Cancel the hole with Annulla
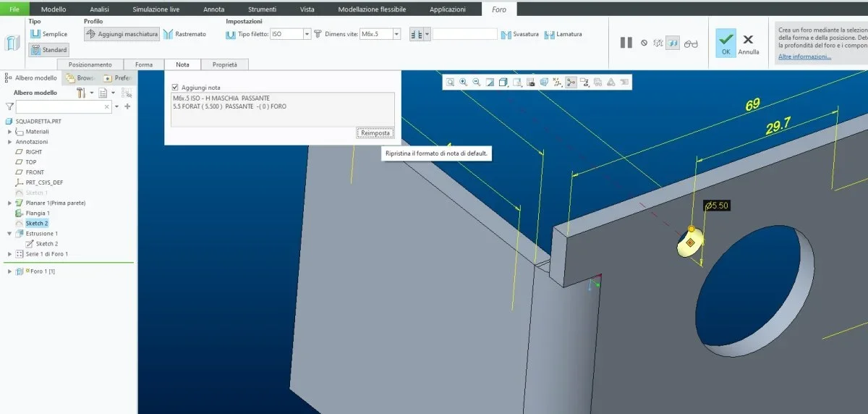 click(x=749, y=43)
